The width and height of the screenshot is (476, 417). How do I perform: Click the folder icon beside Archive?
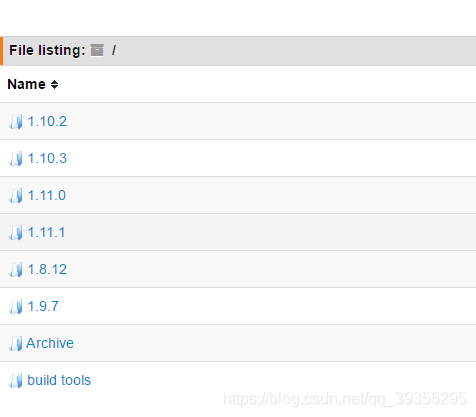click(x=16, y=344)
